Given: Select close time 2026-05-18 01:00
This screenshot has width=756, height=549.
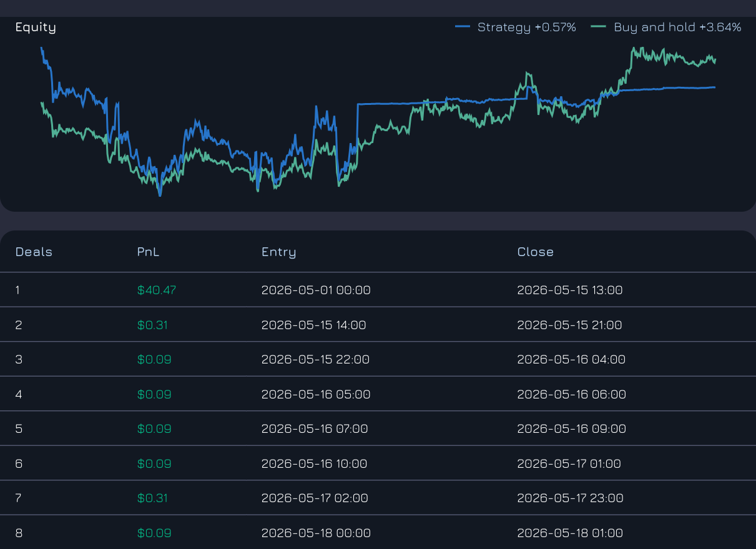Looking at the screenshot, I should click(x=570, y=533).
